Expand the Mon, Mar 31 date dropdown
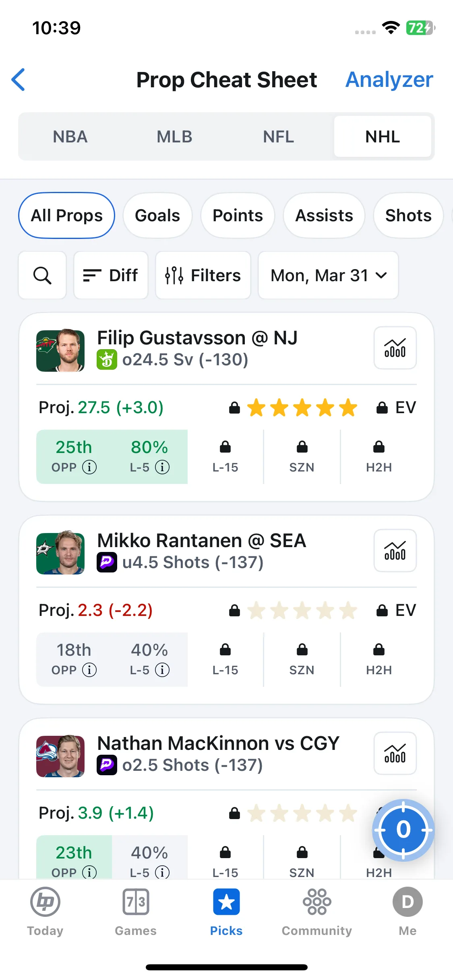 [328, 276]
